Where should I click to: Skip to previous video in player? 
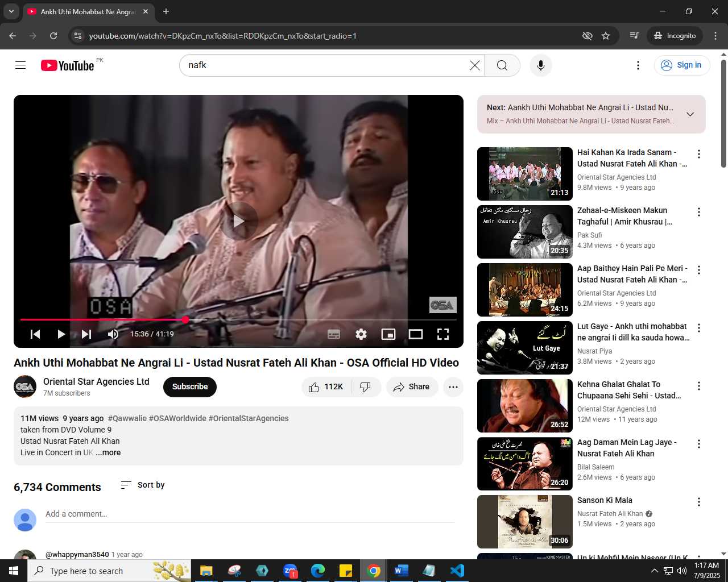point(35,334)
